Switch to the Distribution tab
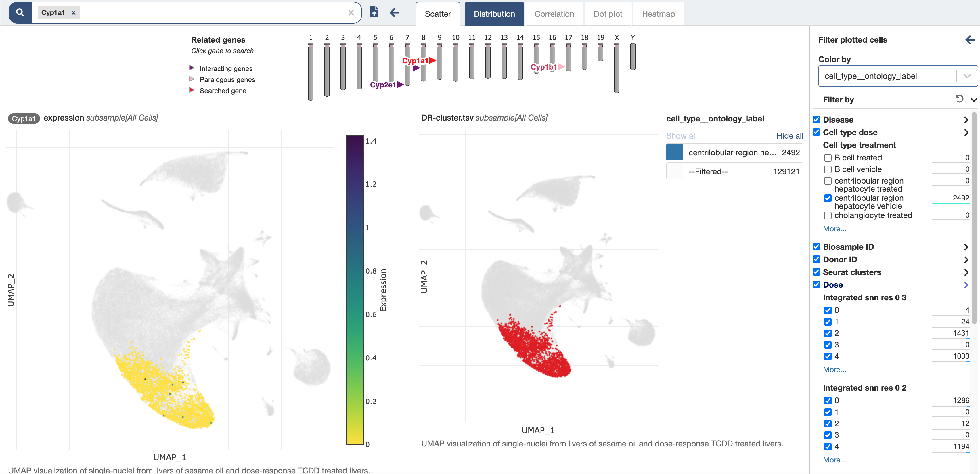Screen dimensions: 980x474 [x=494, y=14]
